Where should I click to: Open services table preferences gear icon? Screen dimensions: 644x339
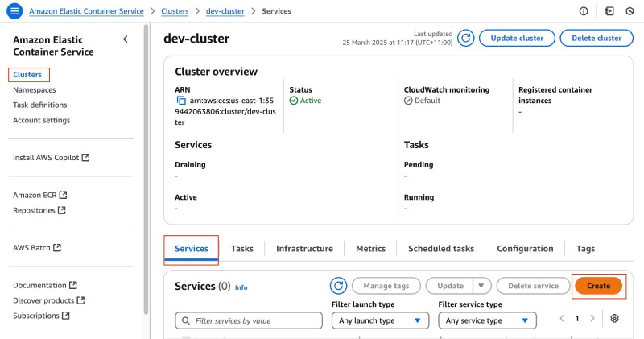(614, 318)
